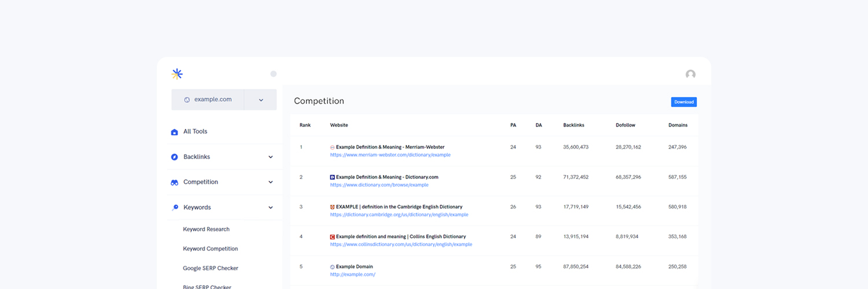The image size is (868, 289).
Task: Select the Merriam-Webster result title
Action: (x=390, y=147)
